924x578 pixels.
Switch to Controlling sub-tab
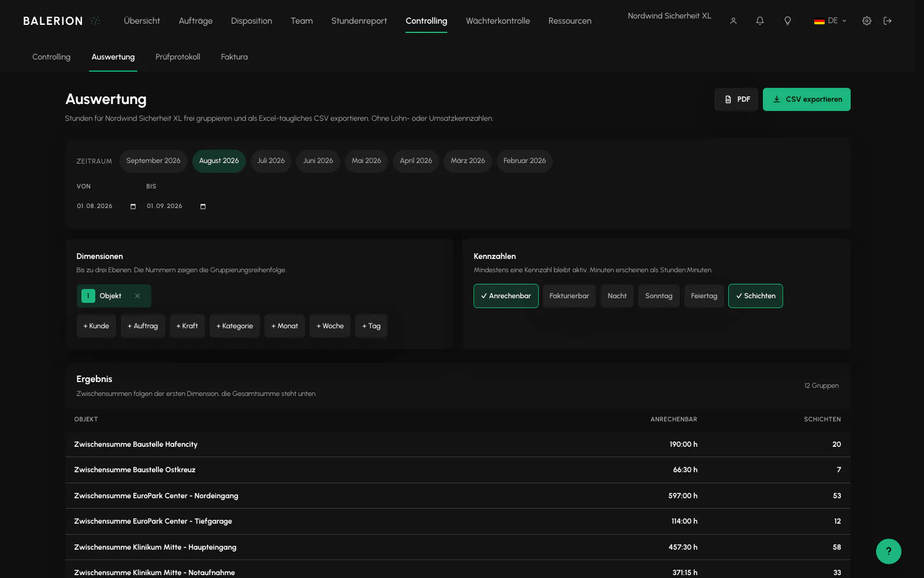coord(51,57)
